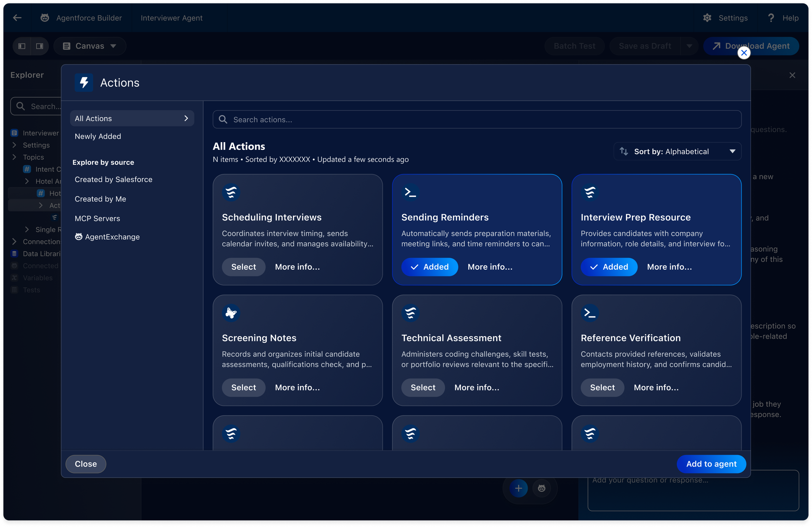Click the Interview Prep Resource flow icon

(590, 192)
